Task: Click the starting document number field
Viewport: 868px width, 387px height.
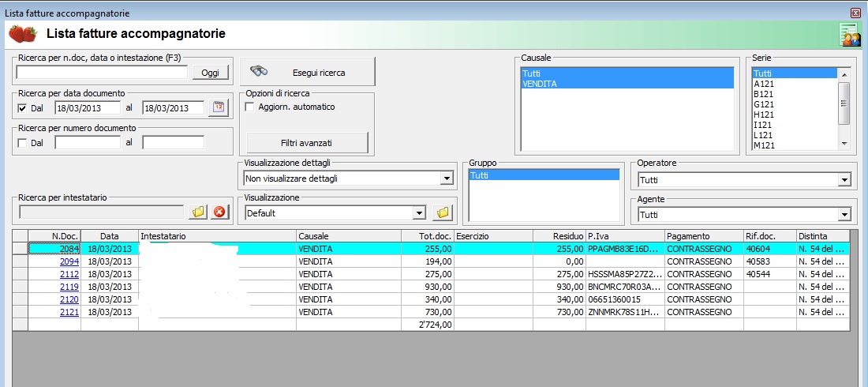Action: [88, 142]
